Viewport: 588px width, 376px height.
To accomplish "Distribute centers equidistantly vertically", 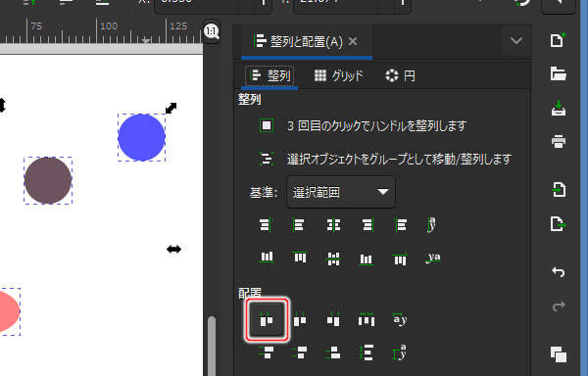I will [x=299, y=352].
